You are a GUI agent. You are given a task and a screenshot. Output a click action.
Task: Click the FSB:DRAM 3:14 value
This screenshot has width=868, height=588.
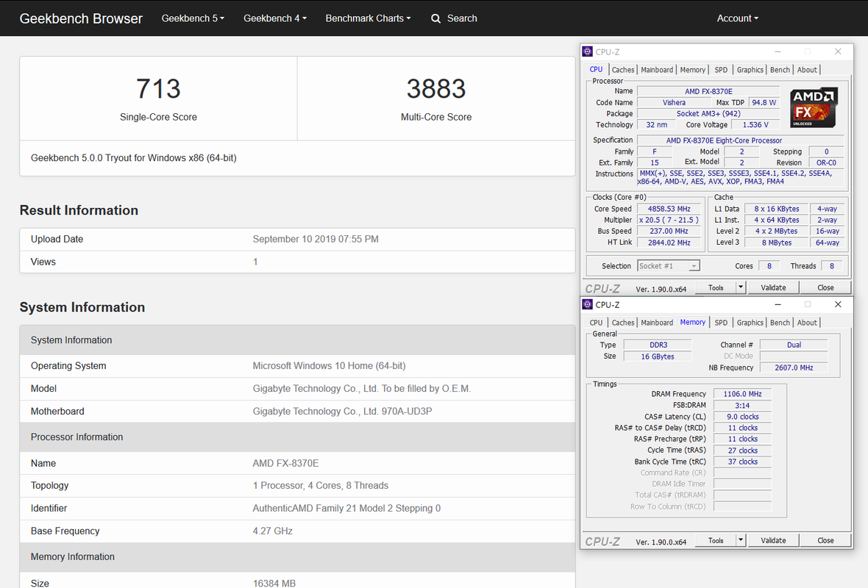(741, 406)
